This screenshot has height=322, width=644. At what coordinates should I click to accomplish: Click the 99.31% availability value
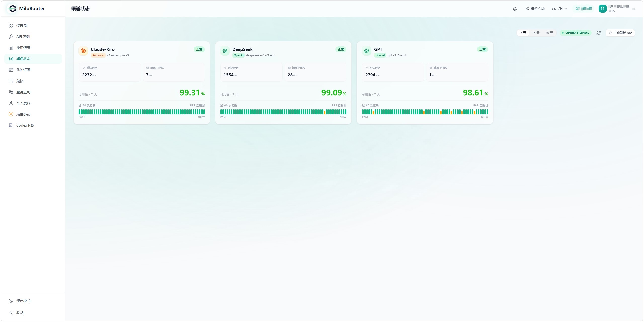point(192,93)
